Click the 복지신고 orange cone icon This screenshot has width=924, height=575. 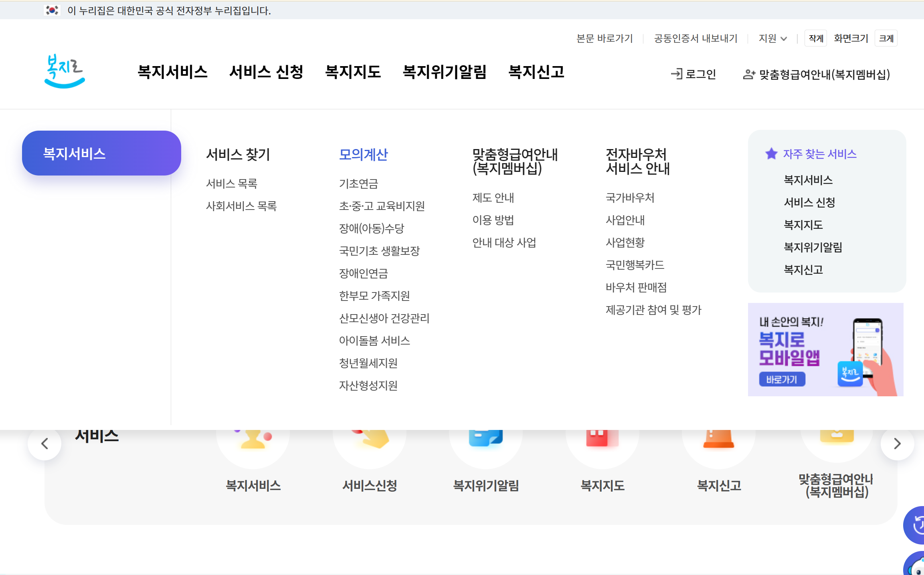(x=718, y=439)
